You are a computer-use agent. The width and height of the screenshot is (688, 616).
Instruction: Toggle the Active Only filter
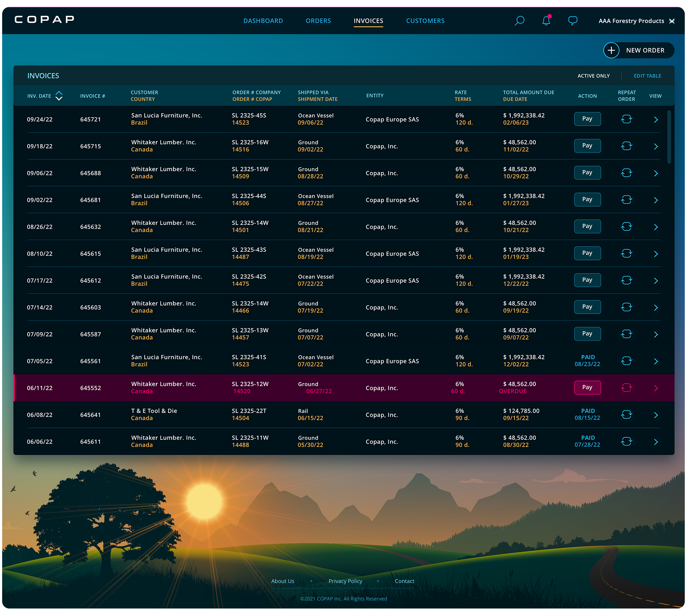coord(593,76)
